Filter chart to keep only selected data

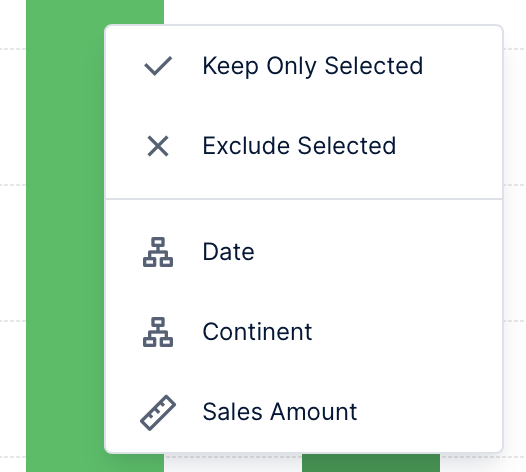pos(304,66)
